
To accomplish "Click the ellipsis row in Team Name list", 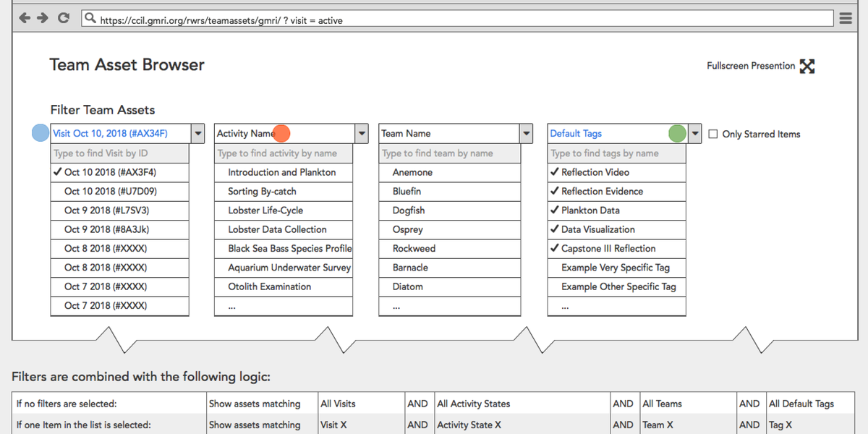I will [449, 306].
